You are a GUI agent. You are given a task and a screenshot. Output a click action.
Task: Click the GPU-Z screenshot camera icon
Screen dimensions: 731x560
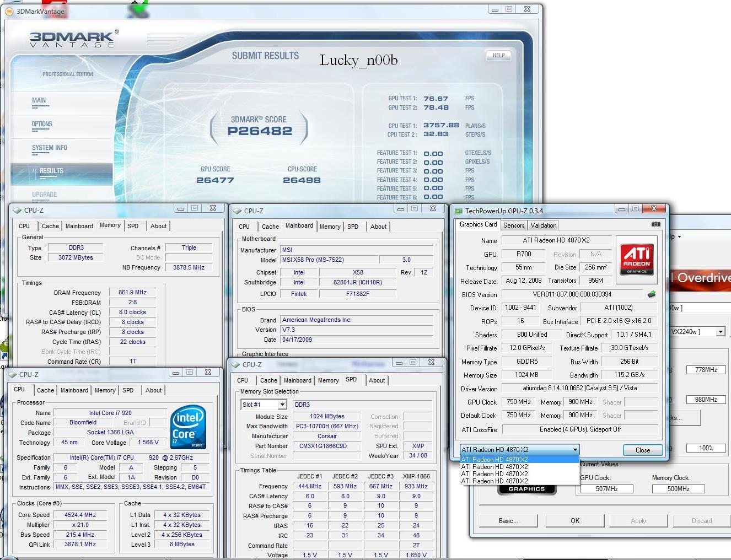[655, 224]
